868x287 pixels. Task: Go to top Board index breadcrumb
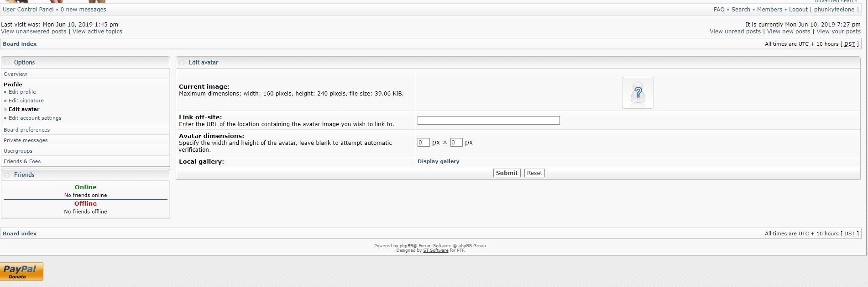[20, 44]
